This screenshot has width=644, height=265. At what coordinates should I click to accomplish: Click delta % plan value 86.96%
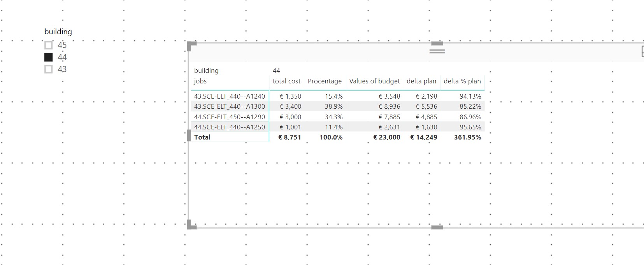(x=470, y=117)
